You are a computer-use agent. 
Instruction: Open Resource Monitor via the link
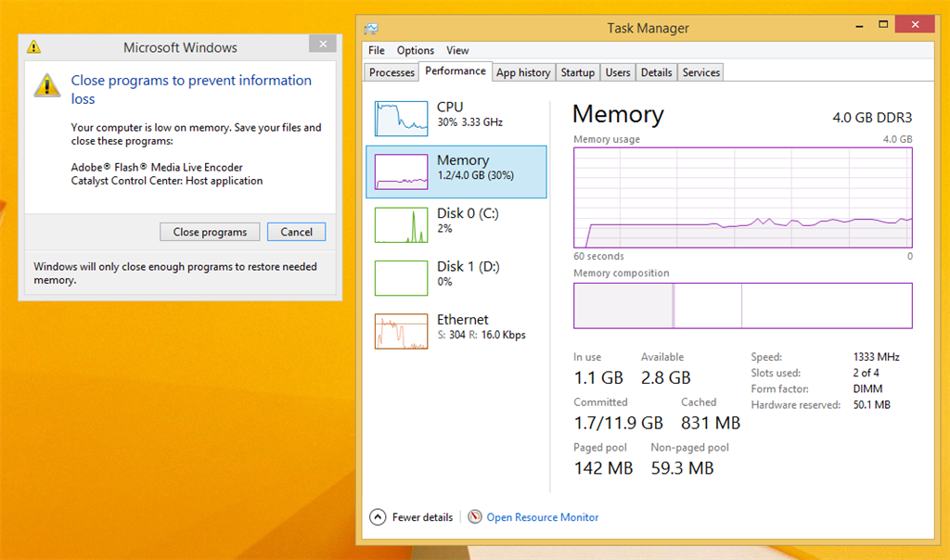pos(542,517)
